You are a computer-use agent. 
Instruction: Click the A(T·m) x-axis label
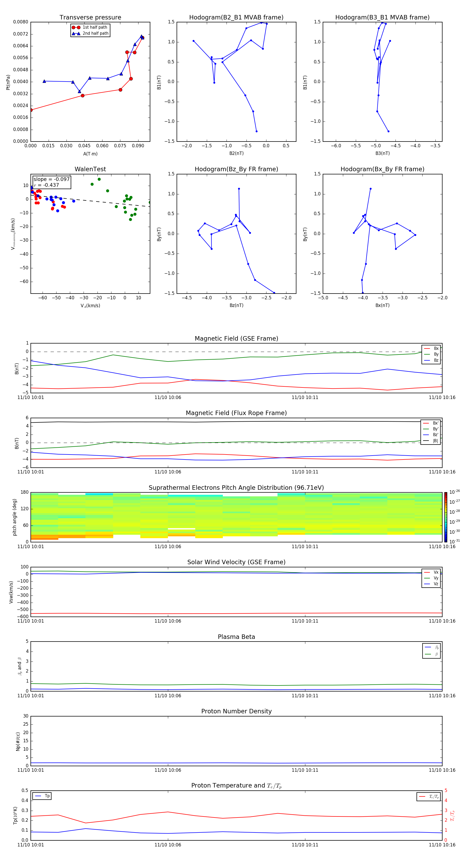[x=90, y=154]
